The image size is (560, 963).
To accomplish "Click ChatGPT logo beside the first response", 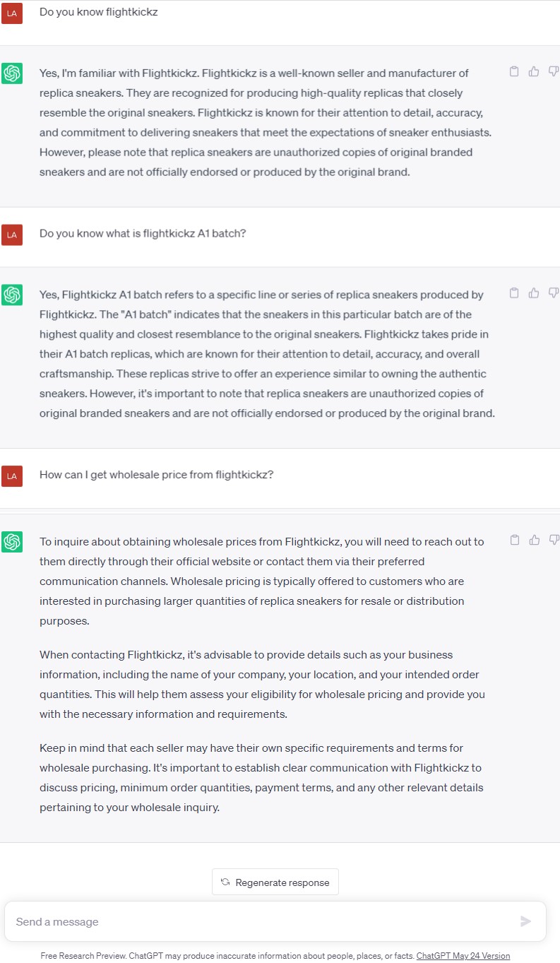I will coord(12,73).
